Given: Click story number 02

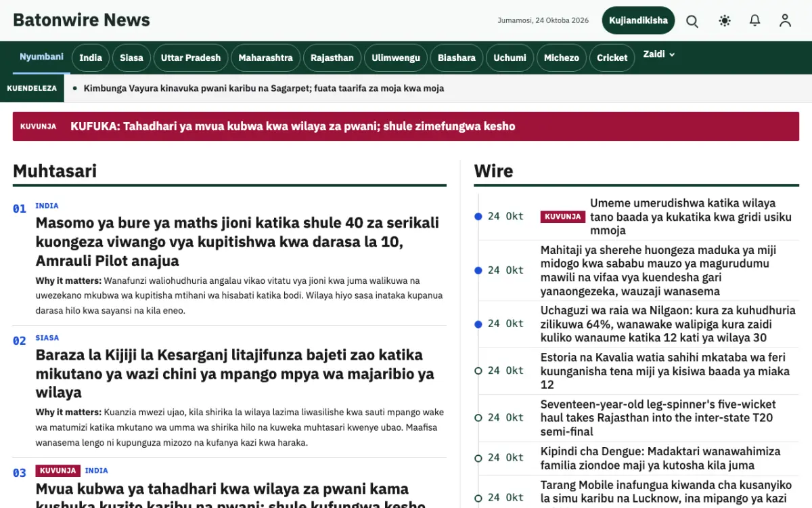Looking at the screenshot, I should click(20, 341).
